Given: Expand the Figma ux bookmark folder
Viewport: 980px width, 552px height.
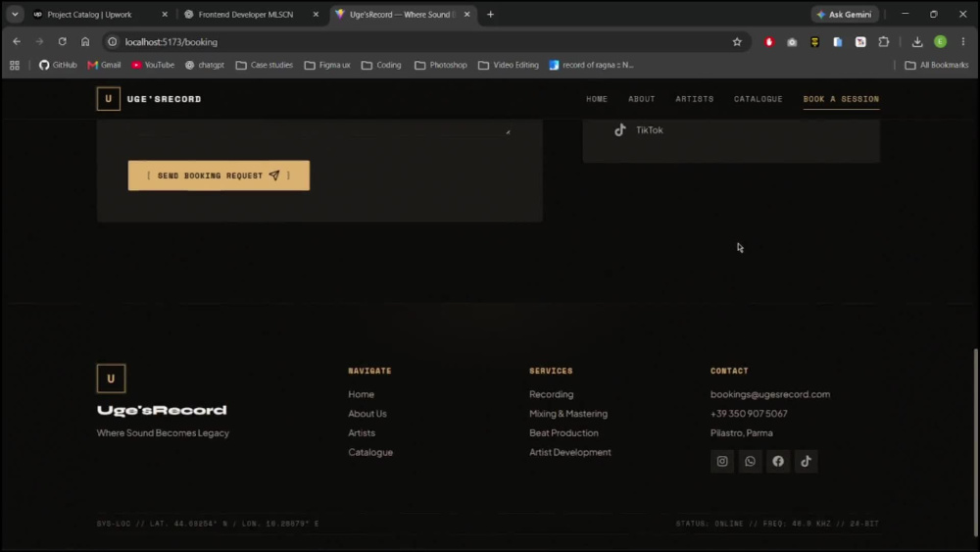Looking at the screenshot, I should 327,65.
